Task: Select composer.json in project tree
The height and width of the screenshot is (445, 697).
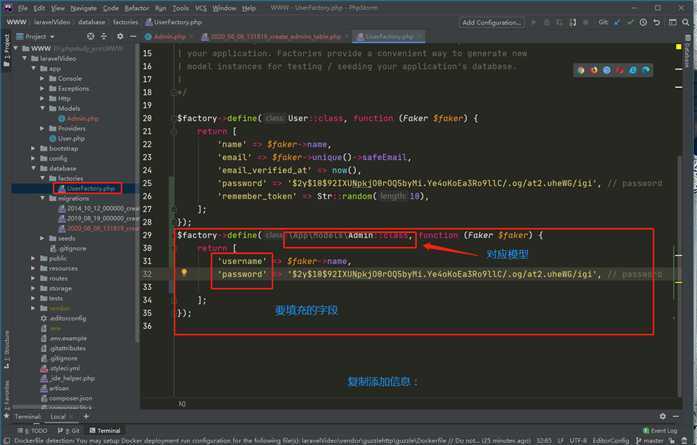Action: [67, 398]
